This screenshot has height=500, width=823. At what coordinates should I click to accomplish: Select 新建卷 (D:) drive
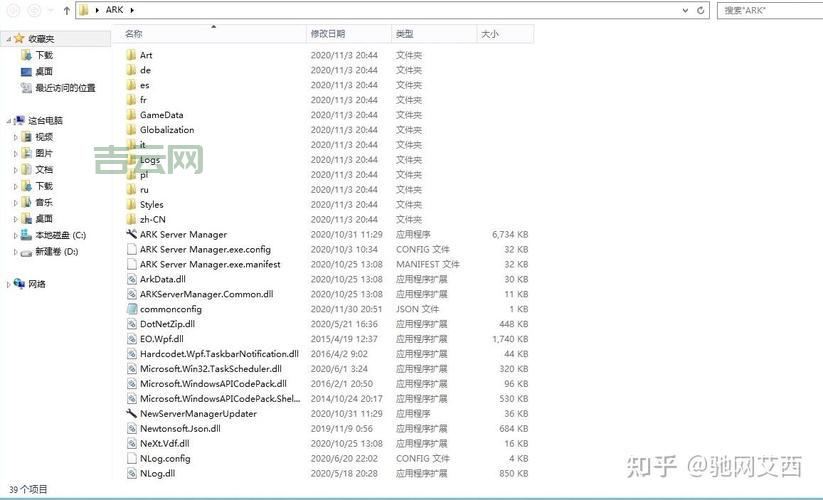[57, 252]
